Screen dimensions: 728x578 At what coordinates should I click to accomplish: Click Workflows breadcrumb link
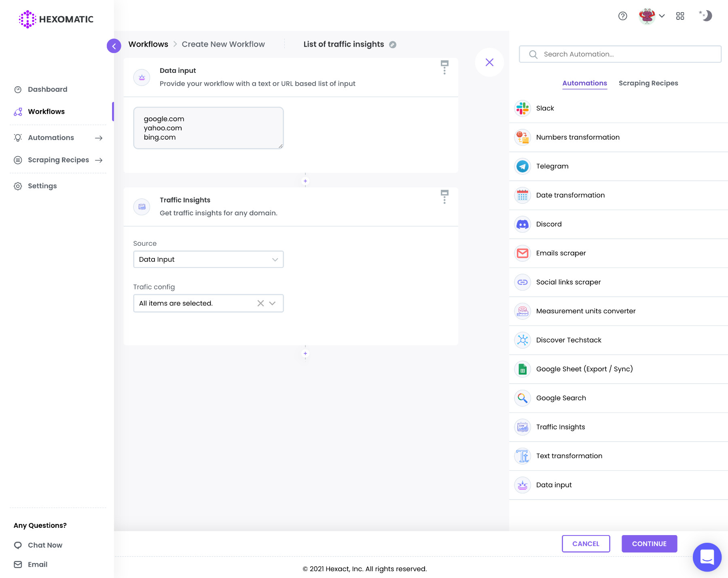148,45
